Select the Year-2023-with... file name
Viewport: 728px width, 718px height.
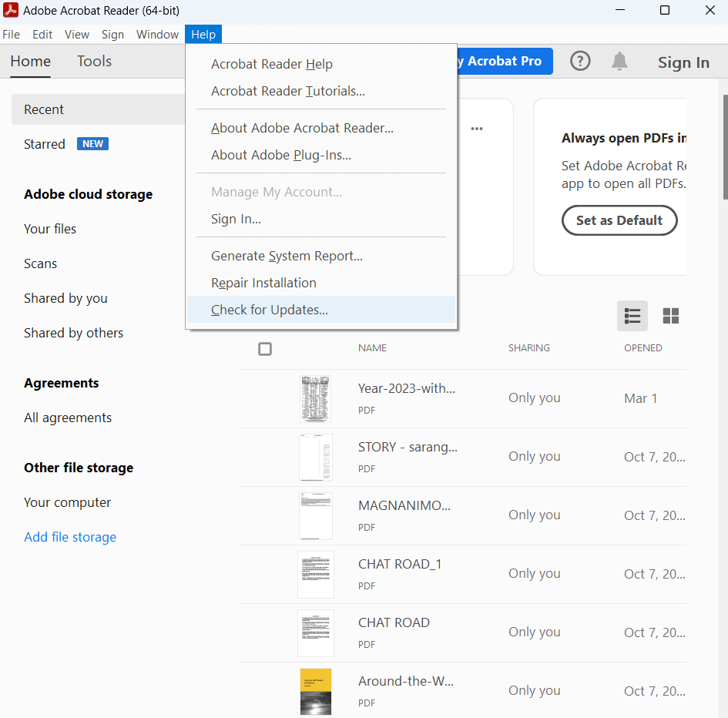pos(406,388)
